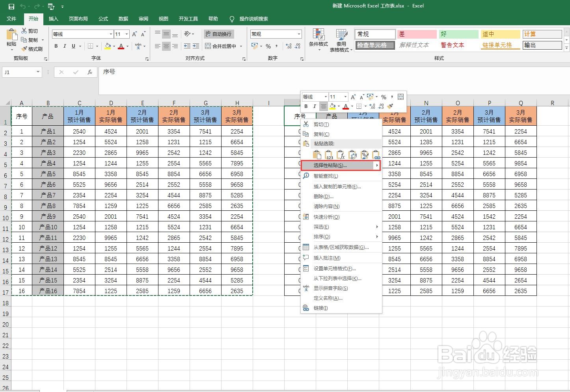Click Decrease Indent in ribbon alignment group
Image resolution: width=570 pixels, height=392 pixels.
point(187,46)
